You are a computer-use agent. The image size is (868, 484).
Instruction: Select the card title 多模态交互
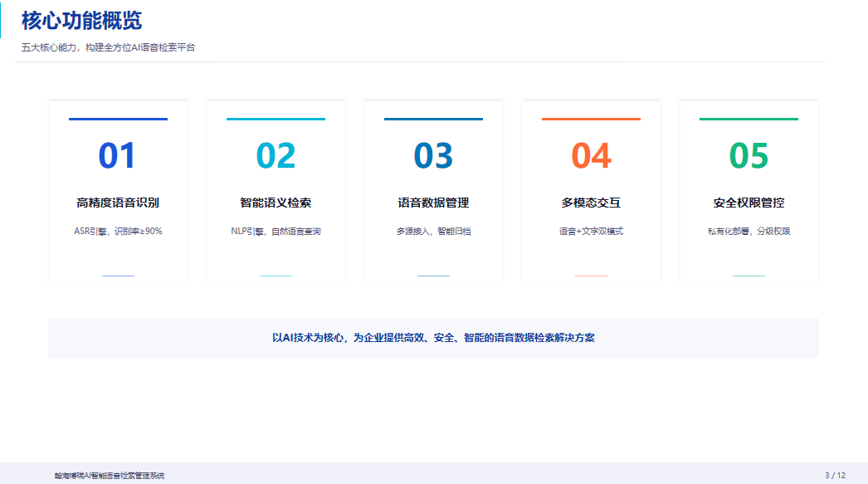tap(591, 203)
